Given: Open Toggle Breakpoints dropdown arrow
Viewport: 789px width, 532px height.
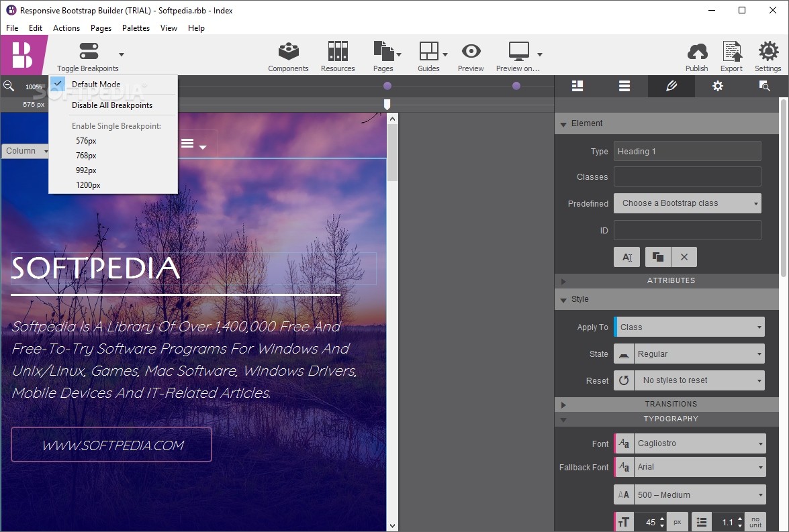Looking at the screenshot, I should point(122,54).
